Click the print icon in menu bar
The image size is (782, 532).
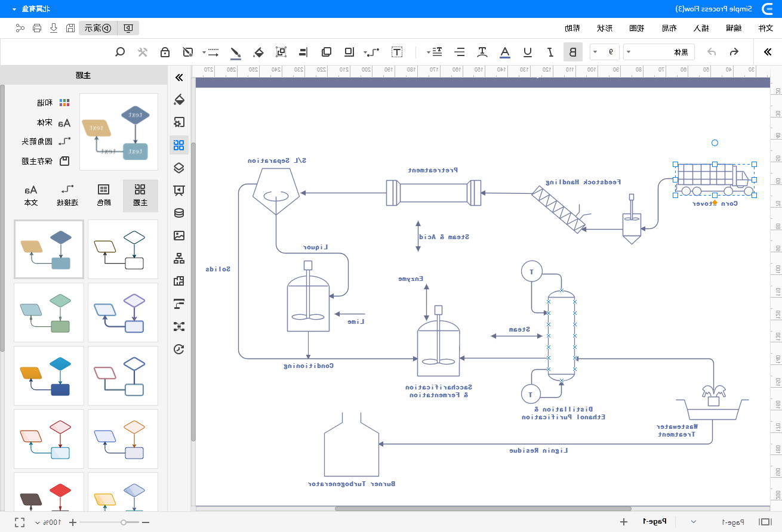tap(37, 28)
